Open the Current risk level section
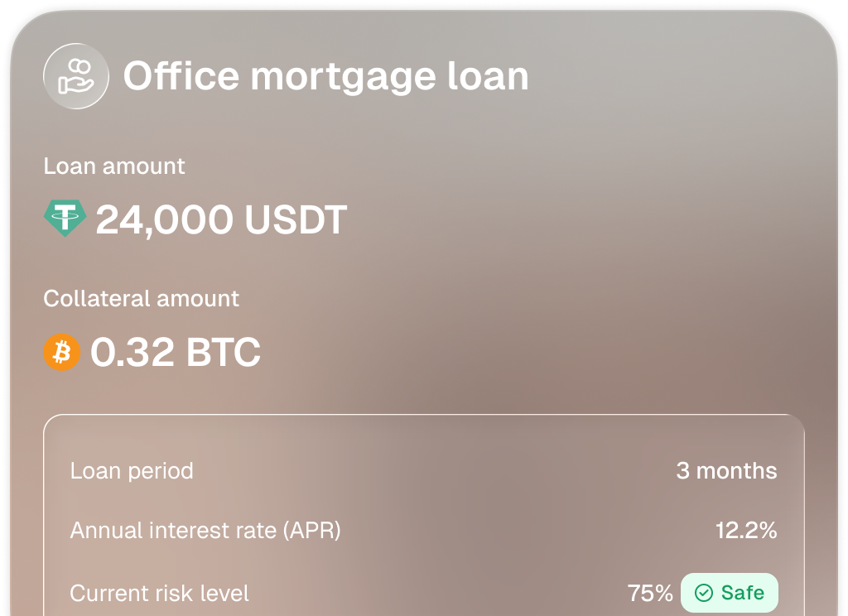 pos(159,593)
